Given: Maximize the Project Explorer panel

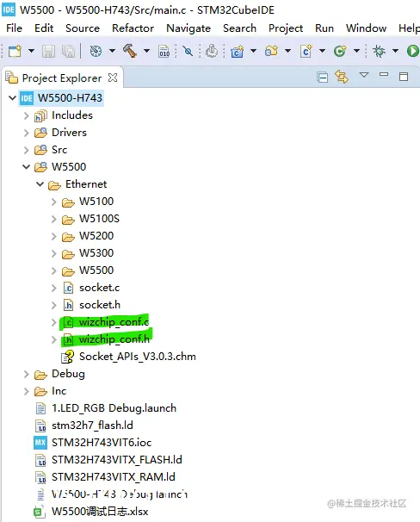Looking at the screenshot, I should 404,77.
